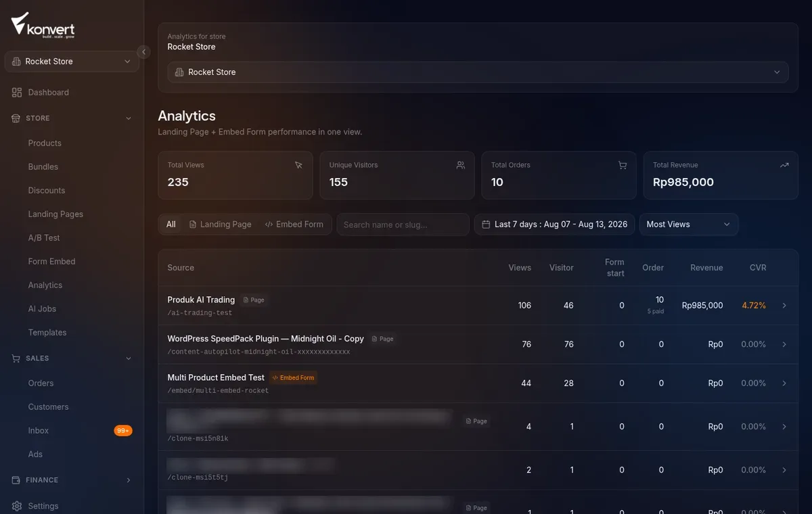
Task: Click the 4.72% CVR value
Action: tap(754, 306)
